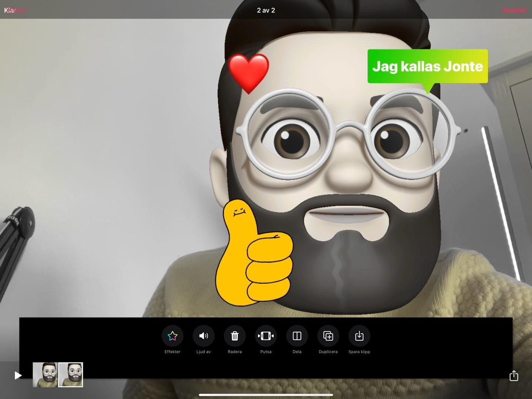Tap the share icon in bottom corner
Screen dimensions: 532x399
pyautogui.click(x=514, y=375)
